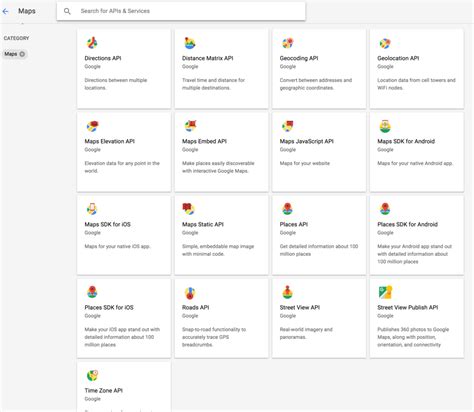Screen dimensions: 474x412
Task: Click the Maps page title
Action: pyautogui.click(x=27, y=11)
